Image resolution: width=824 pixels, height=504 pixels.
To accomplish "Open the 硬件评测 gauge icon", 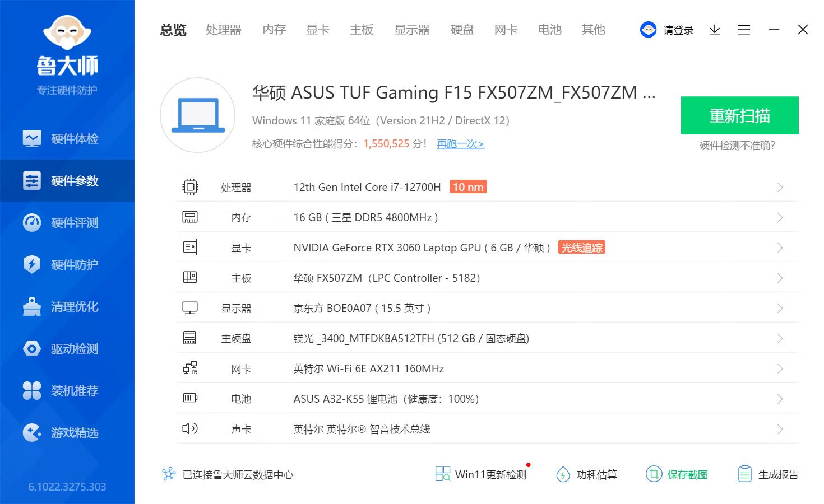I will [x=32, y=222].
